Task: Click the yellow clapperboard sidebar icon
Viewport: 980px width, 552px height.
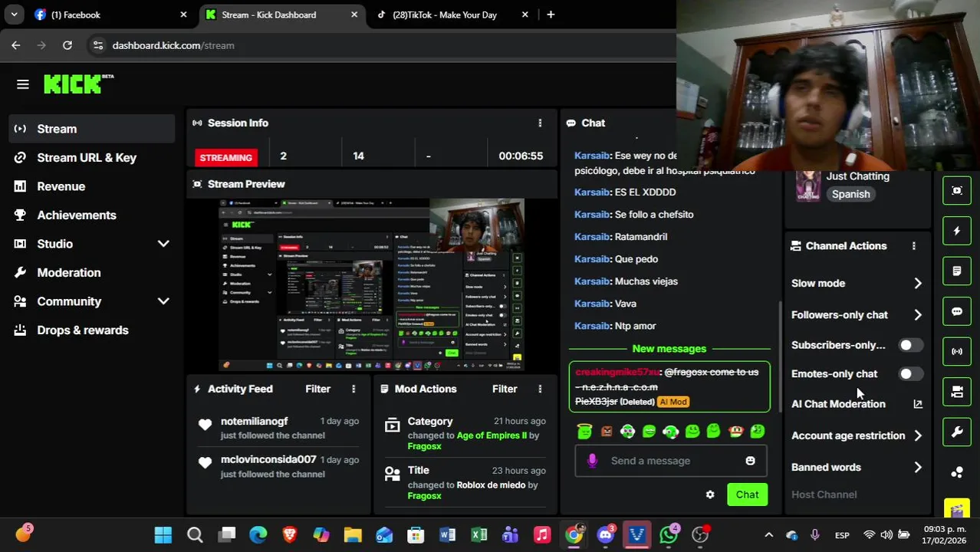Action: click(957, 508)
